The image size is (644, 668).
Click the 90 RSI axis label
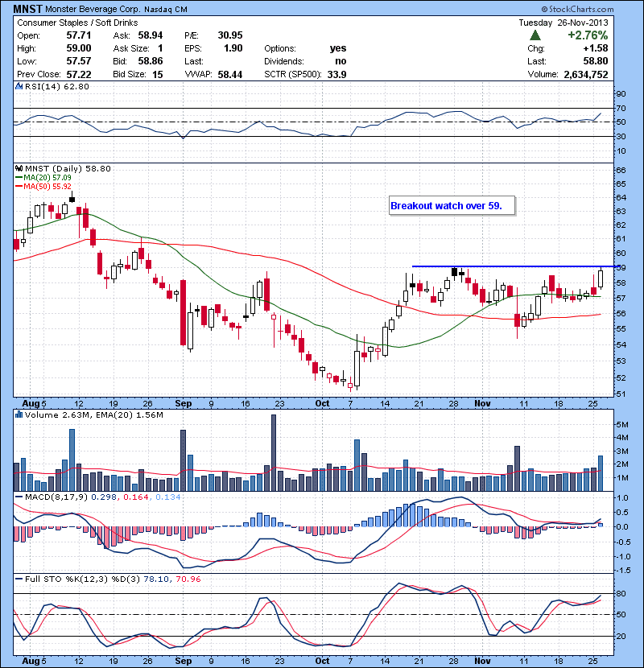click(x=621, y=94)
